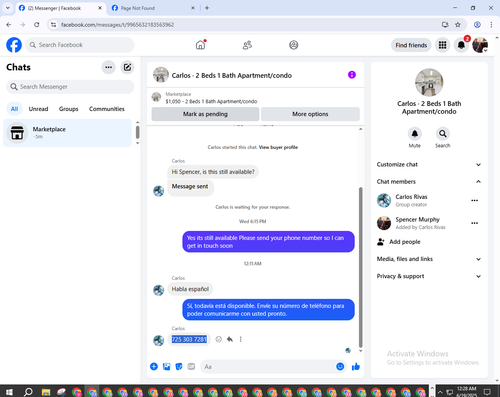Click the message text box Aa
The width and height of the screenshot is (500, 397).
coord(267,367)
